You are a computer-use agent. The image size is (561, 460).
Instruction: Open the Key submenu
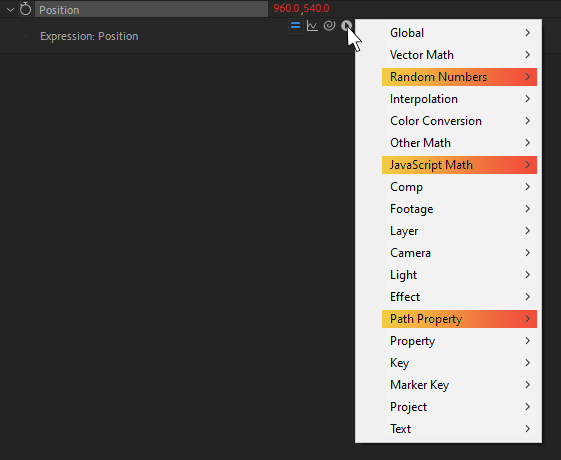[x=459, y=363]
